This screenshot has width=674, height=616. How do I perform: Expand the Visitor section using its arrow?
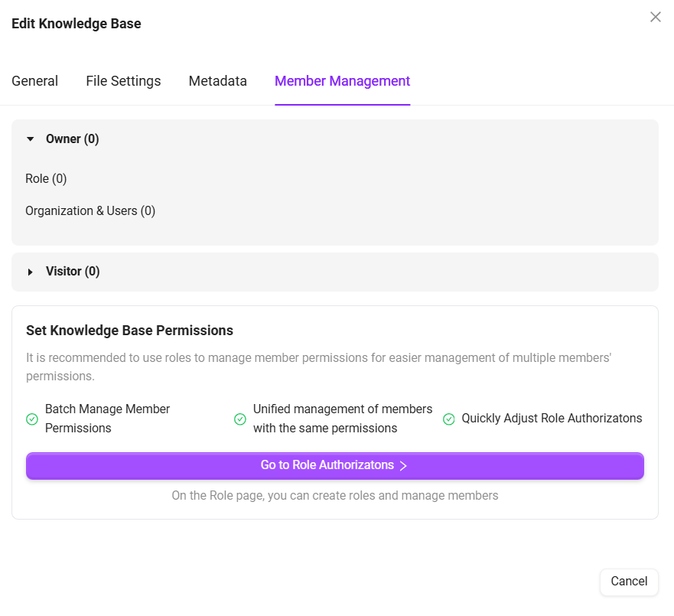pyautogui.click(x=31, y=272)
